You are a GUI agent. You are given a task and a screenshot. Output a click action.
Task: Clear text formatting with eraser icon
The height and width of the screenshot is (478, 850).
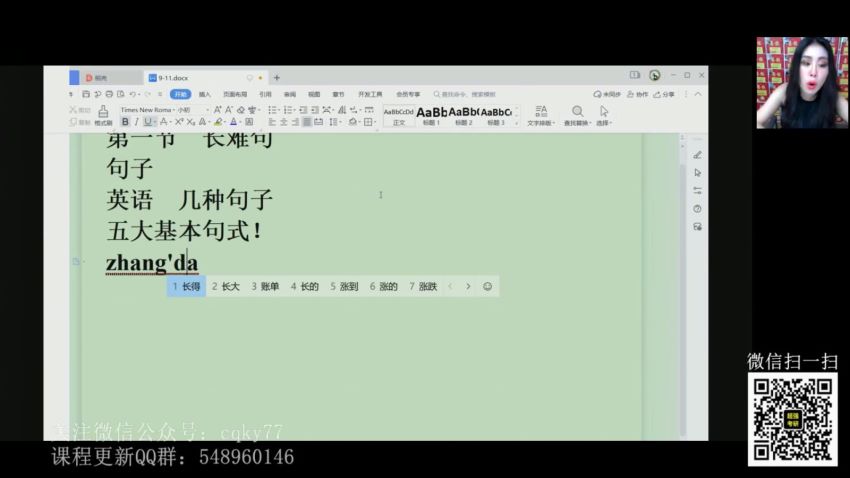241,110
